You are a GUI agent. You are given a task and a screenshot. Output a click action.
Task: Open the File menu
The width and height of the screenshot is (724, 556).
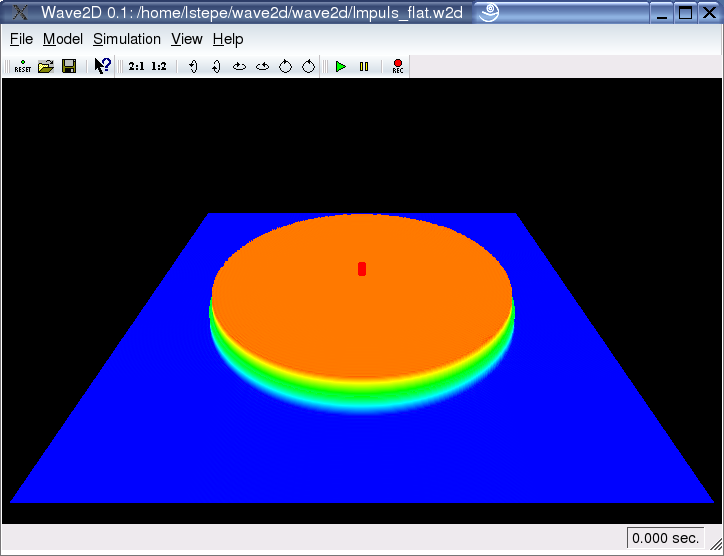(21, 39)
